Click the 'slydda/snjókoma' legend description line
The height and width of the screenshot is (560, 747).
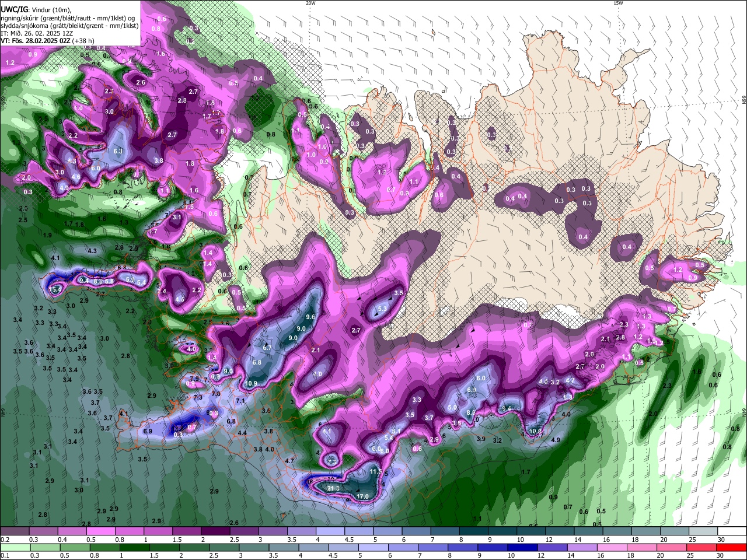69,26
